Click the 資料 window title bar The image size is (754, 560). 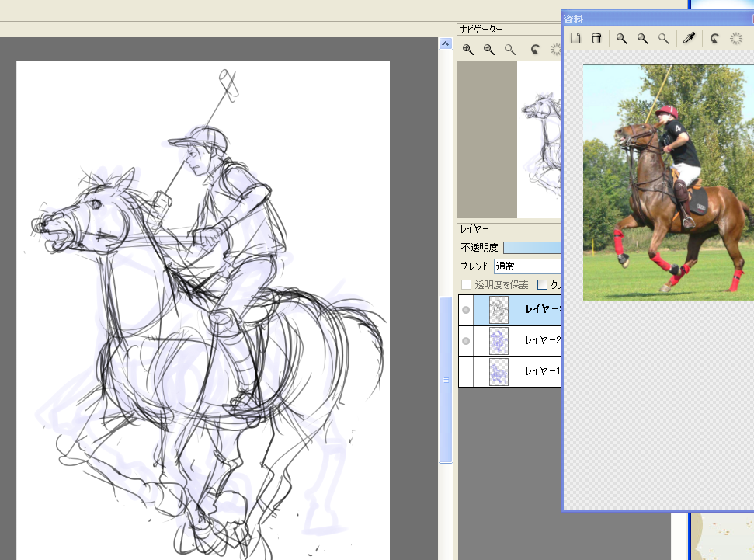(658, 19)
